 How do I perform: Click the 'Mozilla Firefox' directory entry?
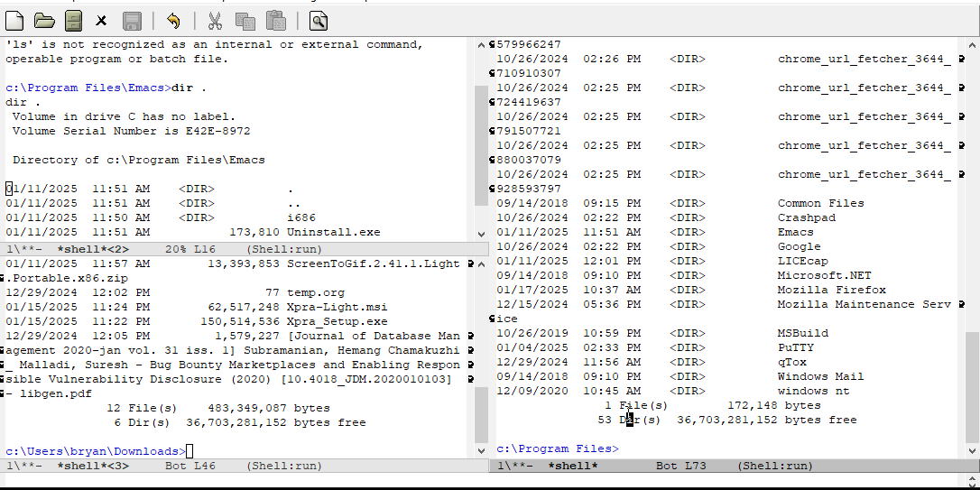tap(832, 290)
